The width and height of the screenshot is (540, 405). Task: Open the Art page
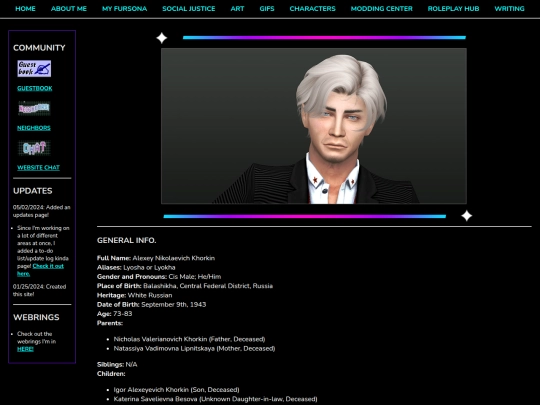click(237, 9)
